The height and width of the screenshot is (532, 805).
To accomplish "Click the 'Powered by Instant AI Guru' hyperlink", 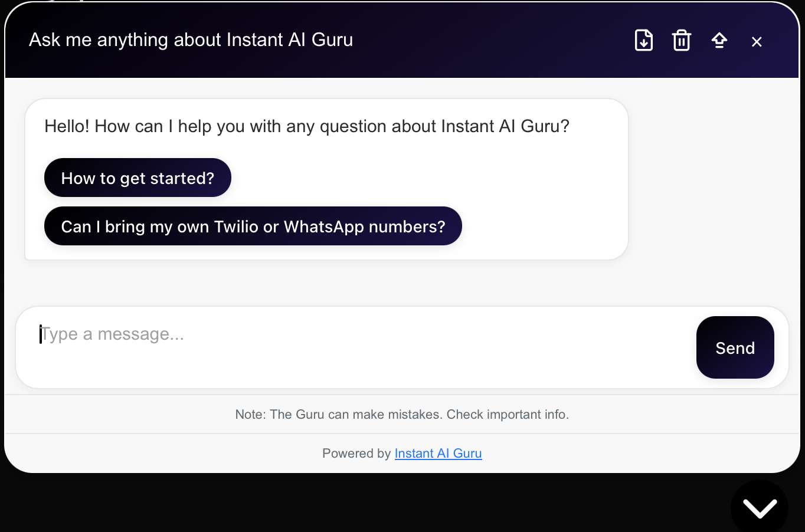I will coord(438,453).
